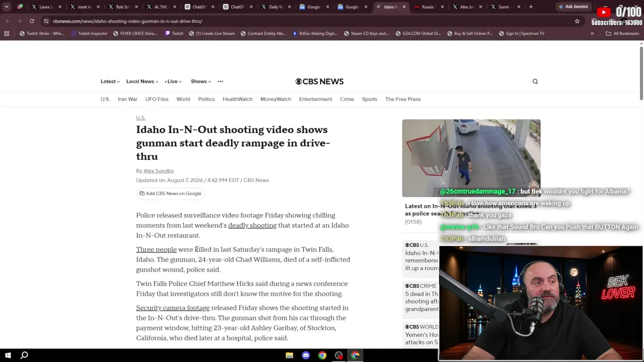Viewport: 644px width, 362px height.
Task: Expand the Local News dropdown menu
Action: pyautogui.click(x=142, y=81)
